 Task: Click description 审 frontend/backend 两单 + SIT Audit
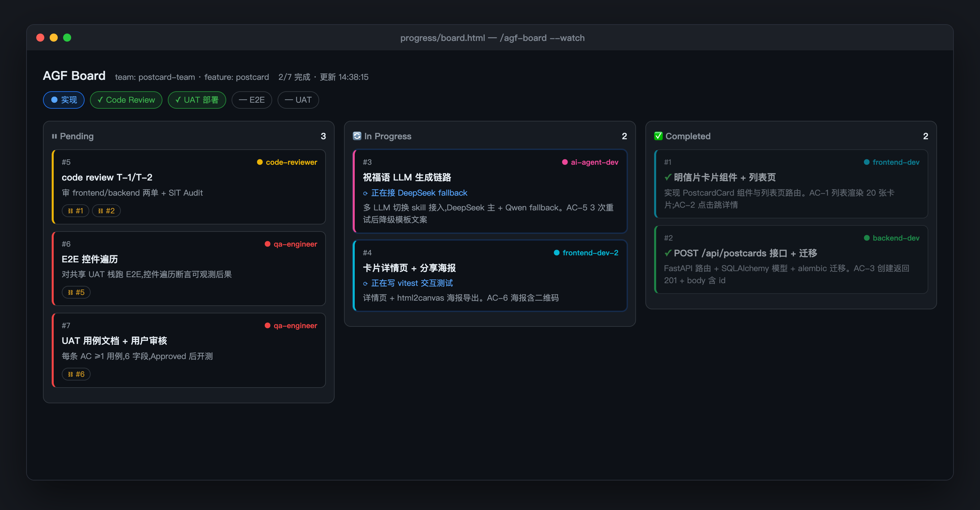(132, 193)
